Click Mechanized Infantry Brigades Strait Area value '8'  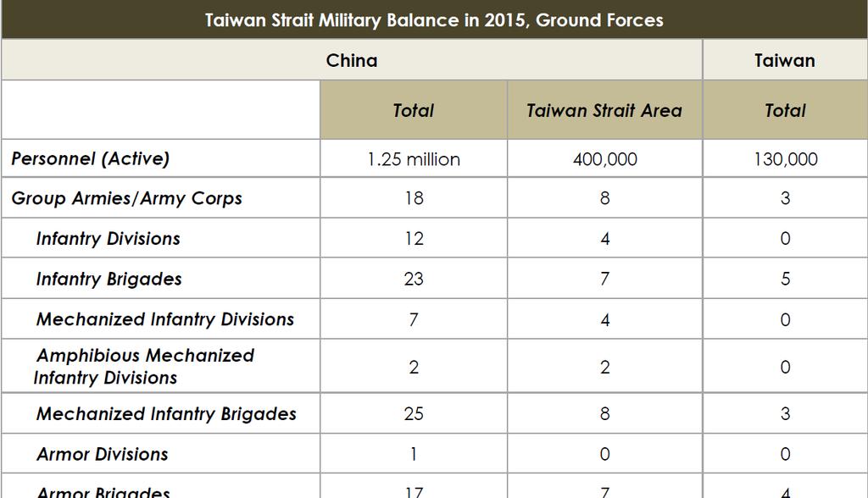604,413
